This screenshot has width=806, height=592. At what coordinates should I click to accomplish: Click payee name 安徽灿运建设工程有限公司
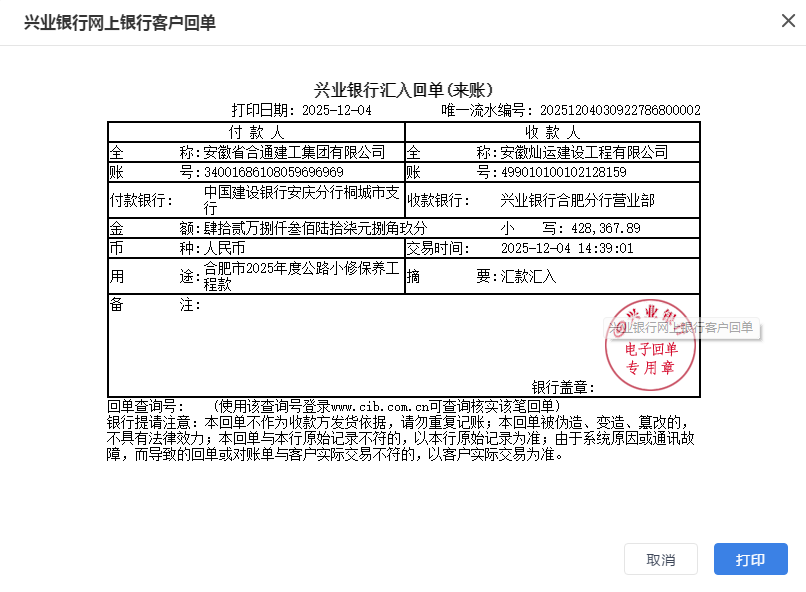[x=584, y=153]
